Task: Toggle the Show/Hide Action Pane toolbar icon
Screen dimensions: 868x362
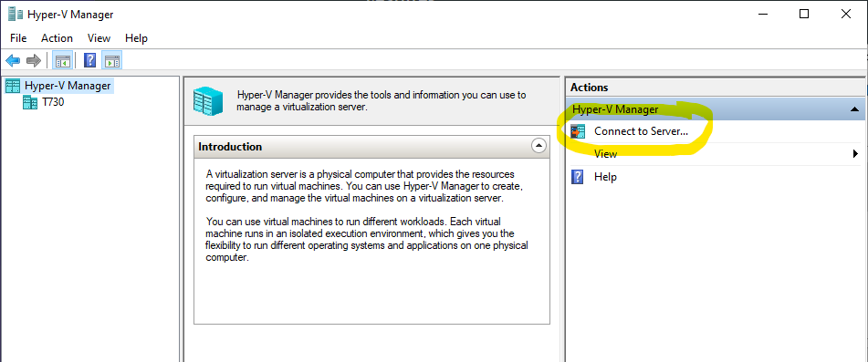Action: pos(112,60)
